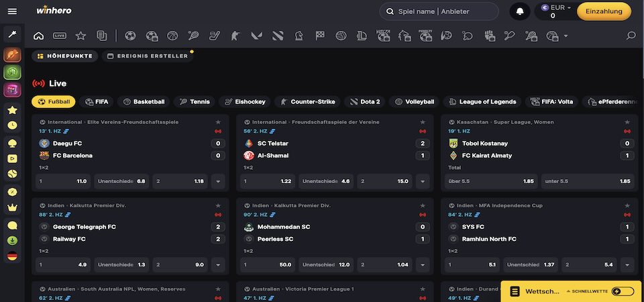Select FIFA live tab
Image resolution: width=644 pixels, height=302 pixels.
point(97,101)
